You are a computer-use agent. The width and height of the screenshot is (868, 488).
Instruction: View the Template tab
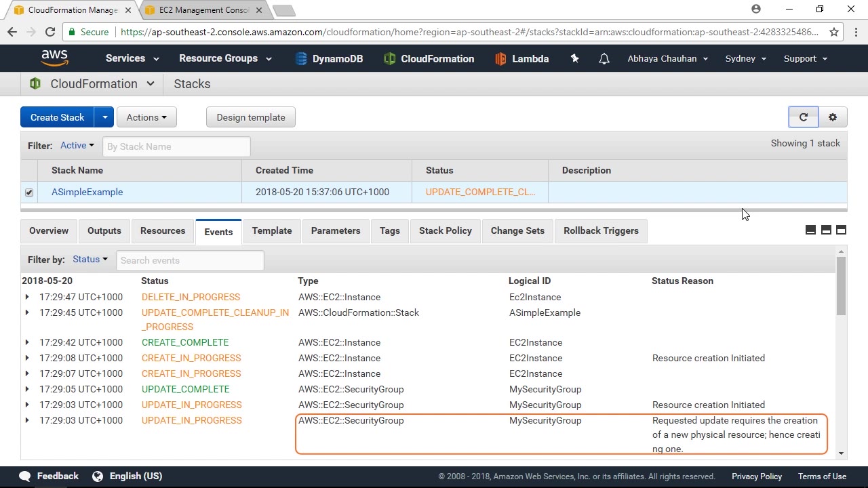(x=272, y=231)
